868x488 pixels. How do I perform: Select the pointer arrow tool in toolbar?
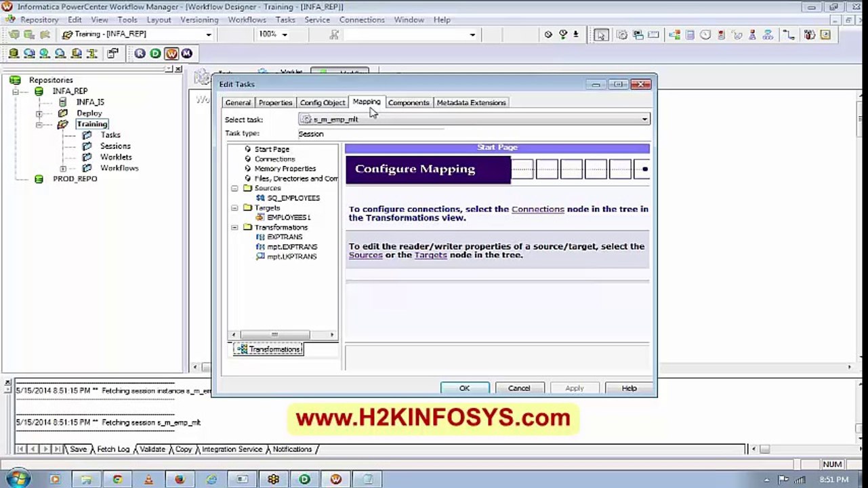coord(601,35)
